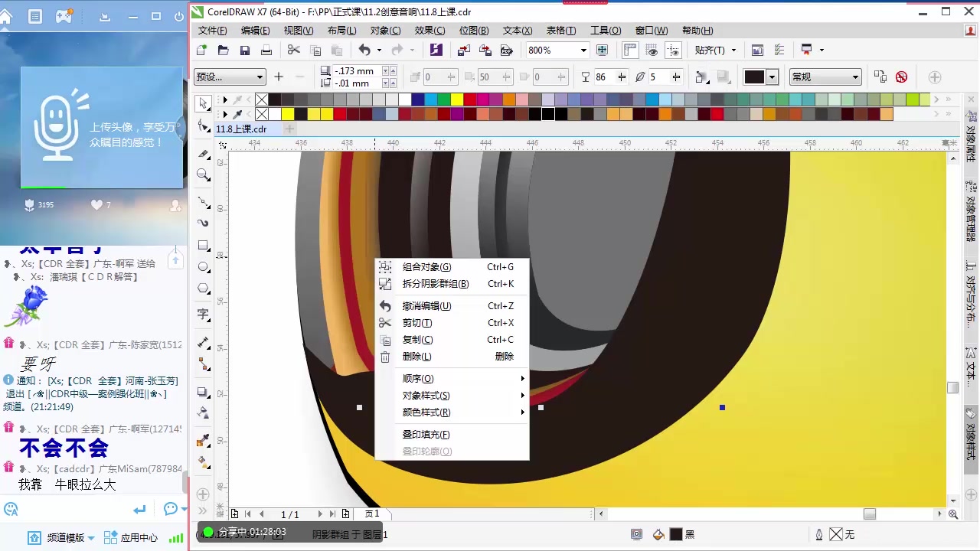Click the horizontal scrollbar thumb

[870, 514]
